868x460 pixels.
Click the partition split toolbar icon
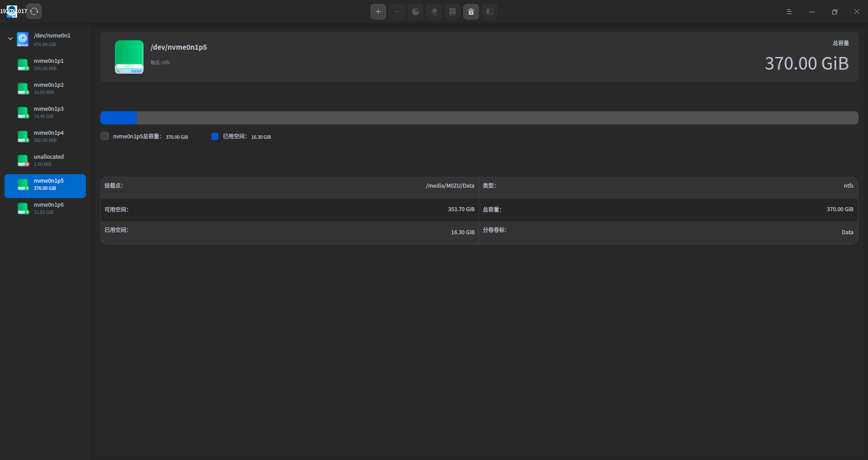click(x=489, y=11)
